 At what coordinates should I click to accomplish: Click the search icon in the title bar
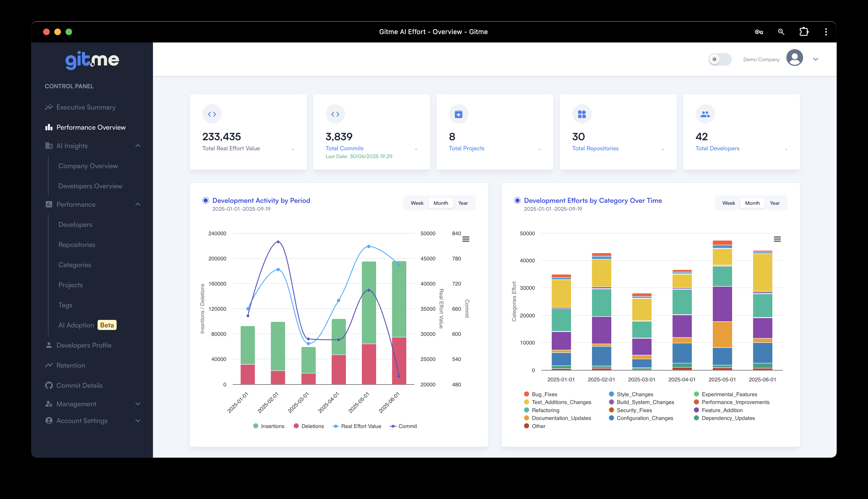781,32
